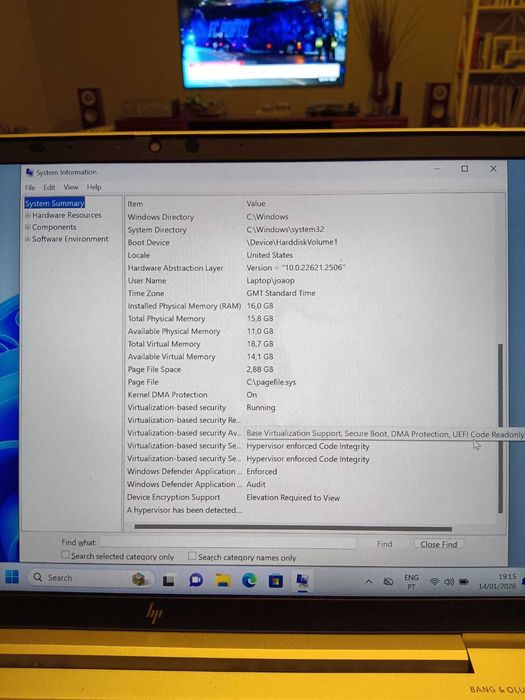Open Task View from the taskbar
525x700 pixels.
(168, 580)
